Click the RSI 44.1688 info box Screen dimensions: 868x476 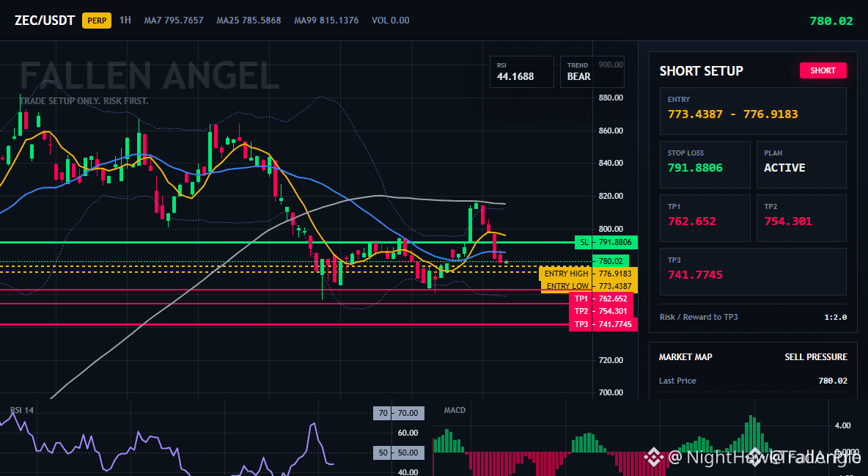tap(521, 71)
